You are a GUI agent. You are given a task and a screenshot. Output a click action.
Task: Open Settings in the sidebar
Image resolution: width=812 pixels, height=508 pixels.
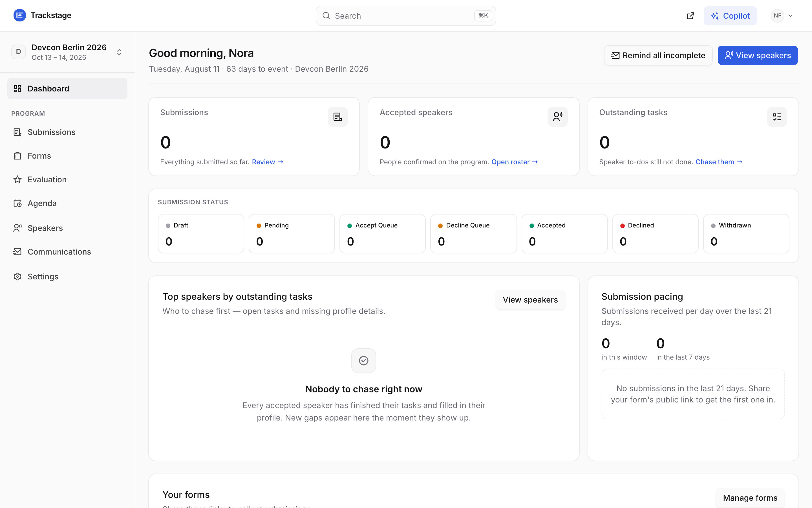coord(67,277)
